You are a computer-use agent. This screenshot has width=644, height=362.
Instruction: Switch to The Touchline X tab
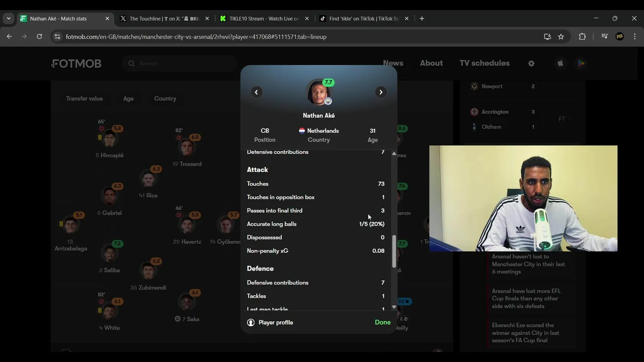tap(164, 19)
